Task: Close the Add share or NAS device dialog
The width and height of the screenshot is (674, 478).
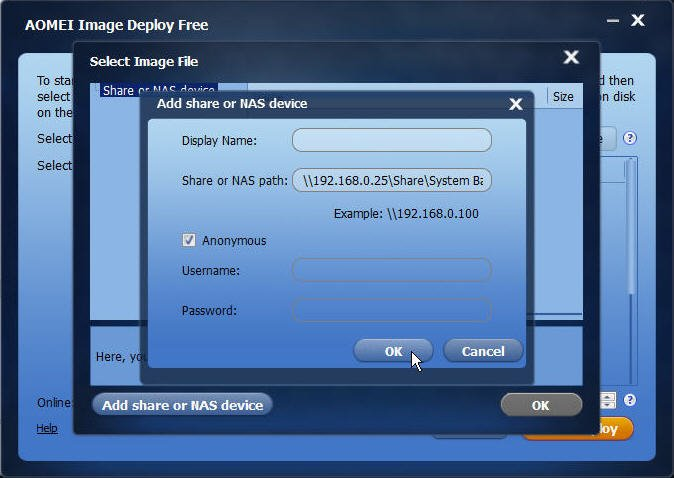Action: [x=515, y=104]
